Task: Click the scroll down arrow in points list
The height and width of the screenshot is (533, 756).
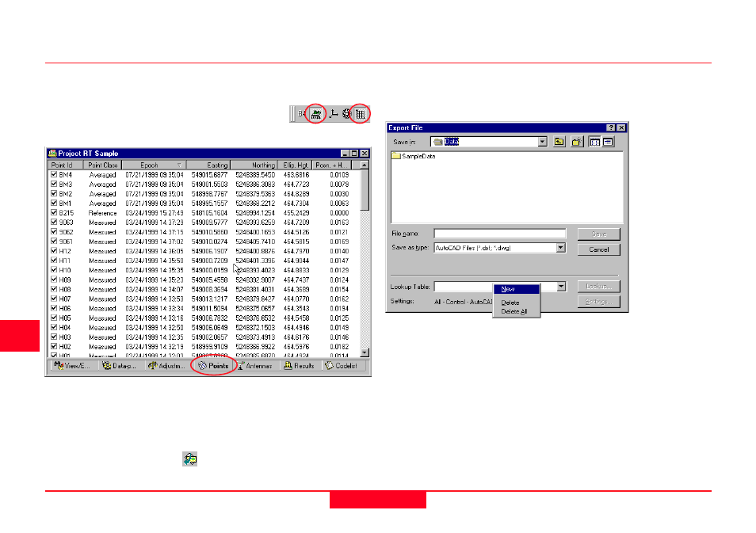Action: pyautogui.click(x=365, y=352)
